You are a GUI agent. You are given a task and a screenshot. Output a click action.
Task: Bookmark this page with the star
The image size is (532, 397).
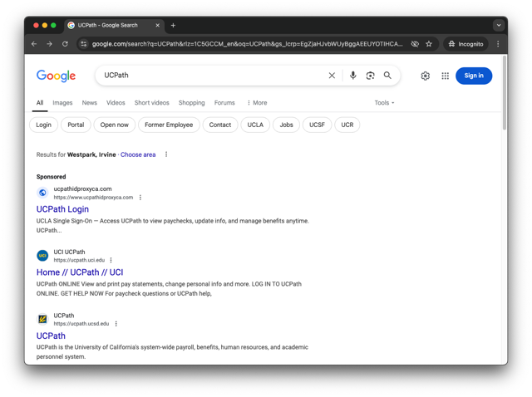coord(429,44)
